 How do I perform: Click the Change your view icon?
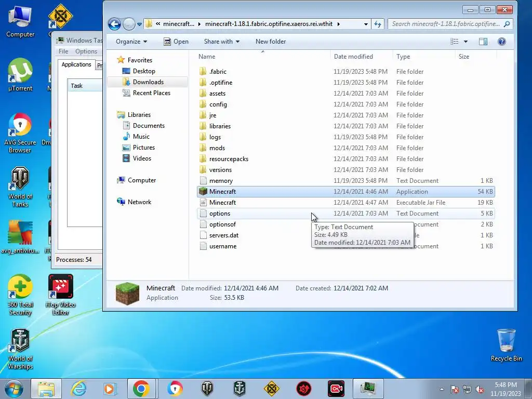454,42
